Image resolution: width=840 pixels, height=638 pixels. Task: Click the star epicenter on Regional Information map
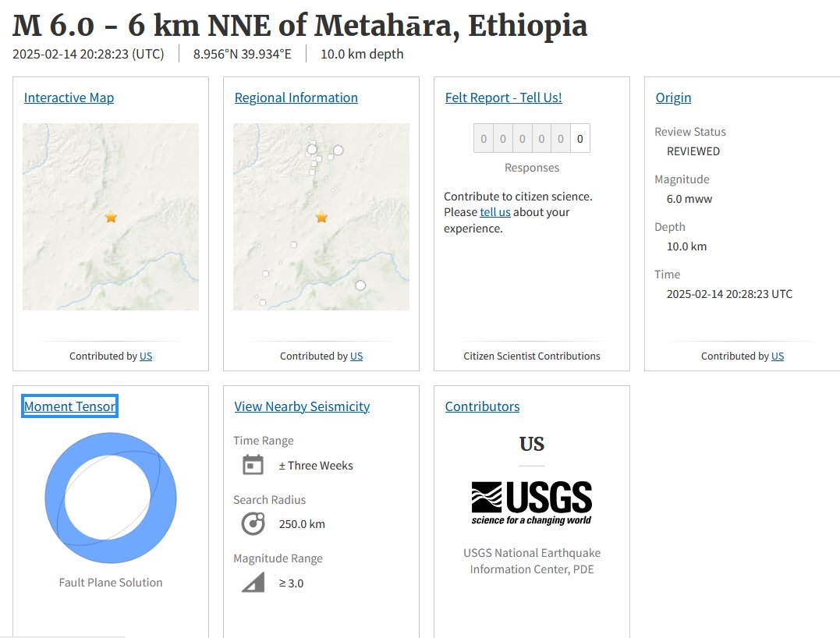point(321,217)
